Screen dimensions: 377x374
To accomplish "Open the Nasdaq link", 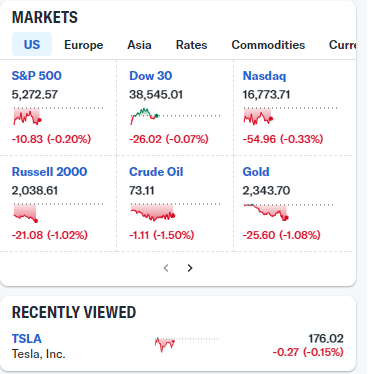I will [x=264, y=76].
